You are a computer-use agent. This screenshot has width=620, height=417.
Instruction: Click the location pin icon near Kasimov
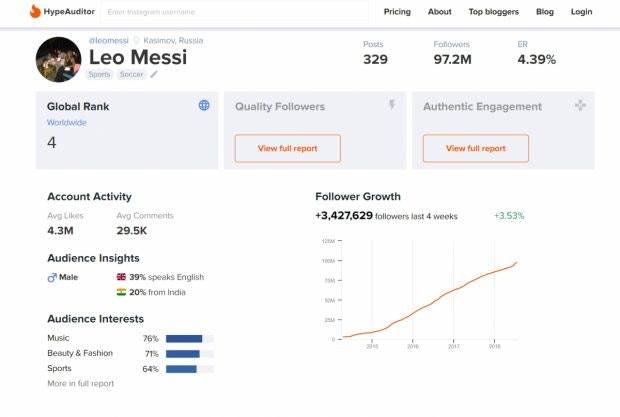pos(136,40)
